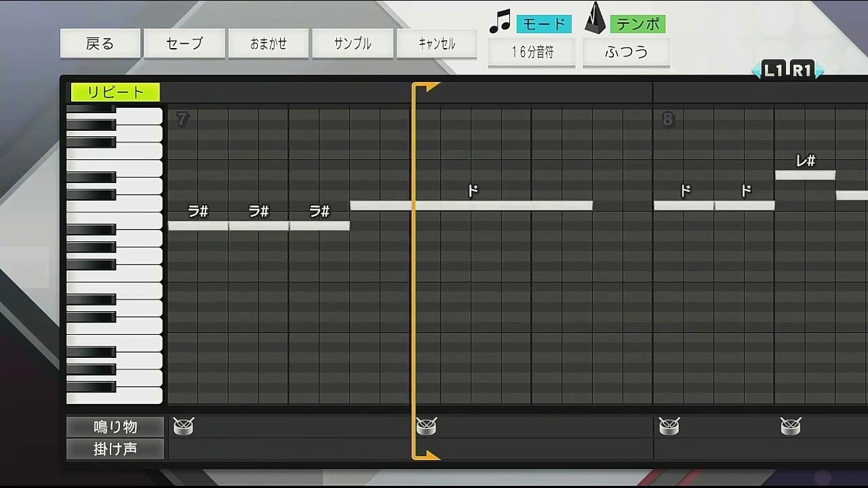Click the 戻る back button

100,44
